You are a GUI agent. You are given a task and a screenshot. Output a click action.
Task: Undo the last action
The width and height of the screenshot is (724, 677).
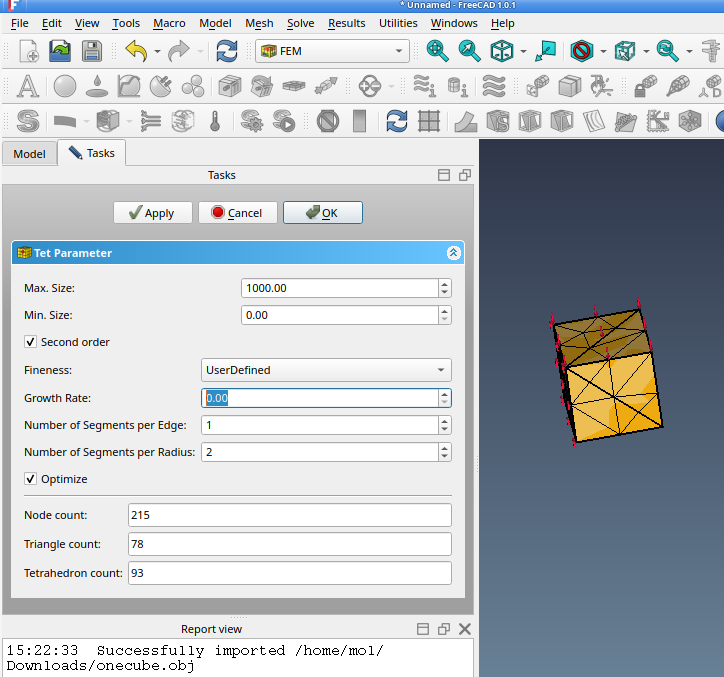click(x=136, y=51)
